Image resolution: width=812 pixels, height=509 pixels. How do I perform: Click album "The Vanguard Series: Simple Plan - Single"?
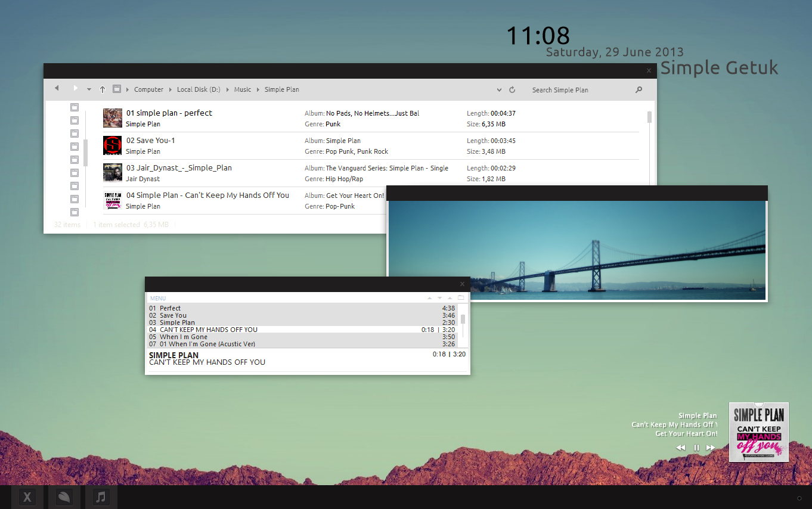(x=387, y=168)
